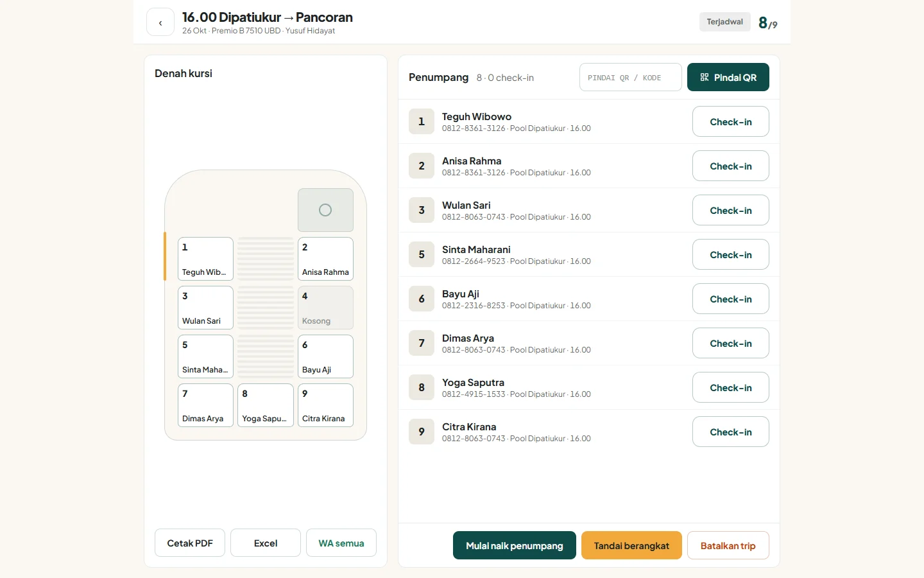The image size is (924, 578).
Task: Click the Terjadwal status badge
Action: tap(725, 22)
